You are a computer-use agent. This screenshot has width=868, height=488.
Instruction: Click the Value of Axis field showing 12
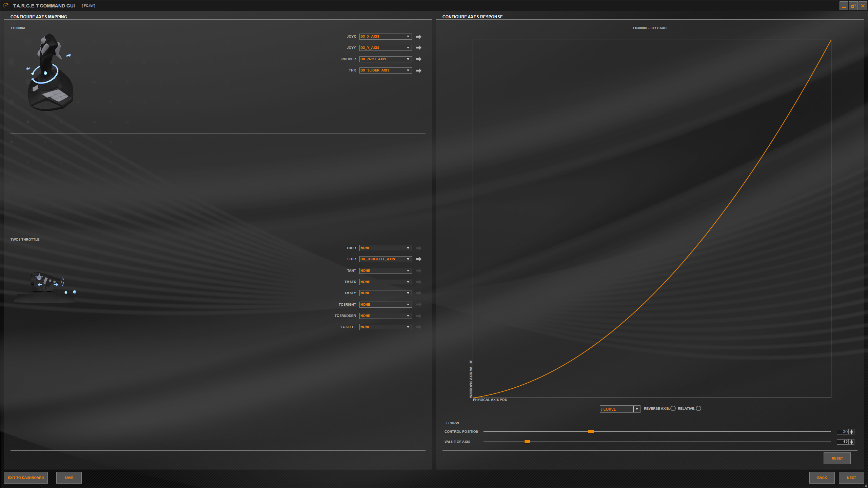tap(843, 442)
